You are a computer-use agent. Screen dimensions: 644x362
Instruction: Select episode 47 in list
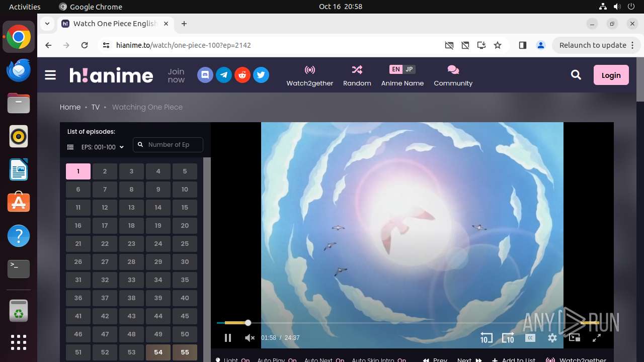click(105, 334)
